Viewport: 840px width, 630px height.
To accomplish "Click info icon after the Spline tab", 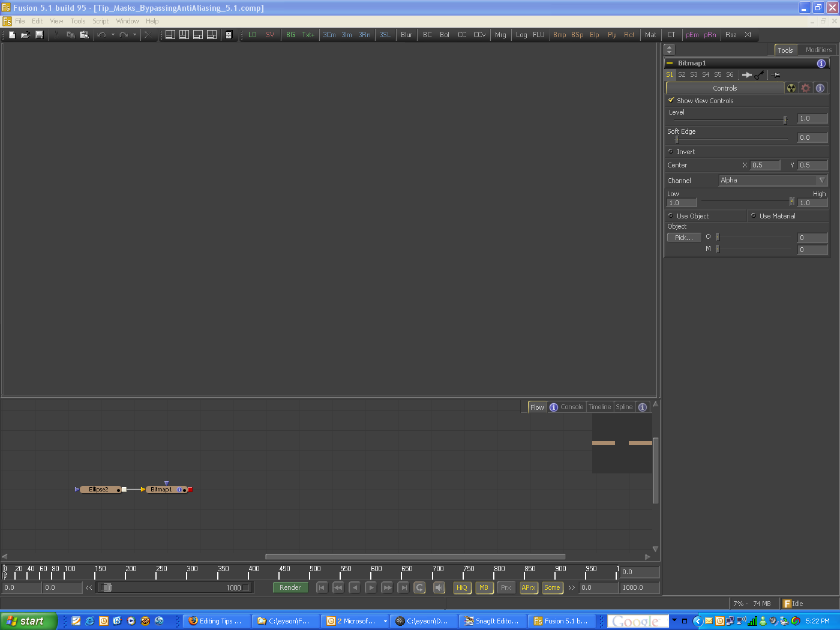I will click(643, 407).
